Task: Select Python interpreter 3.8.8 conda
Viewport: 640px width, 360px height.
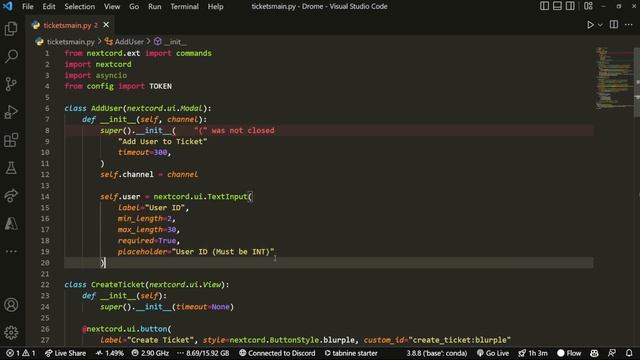Action: (436, 353)
